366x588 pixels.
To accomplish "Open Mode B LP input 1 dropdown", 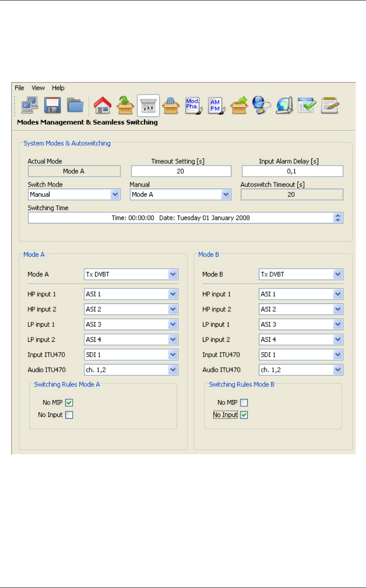I will click(301, 325).
